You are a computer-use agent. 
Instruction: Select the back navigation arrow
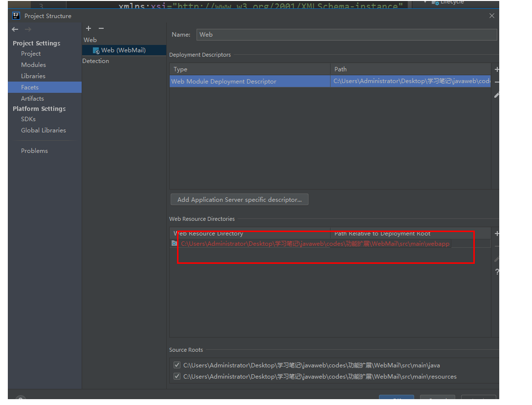point(15,29)
